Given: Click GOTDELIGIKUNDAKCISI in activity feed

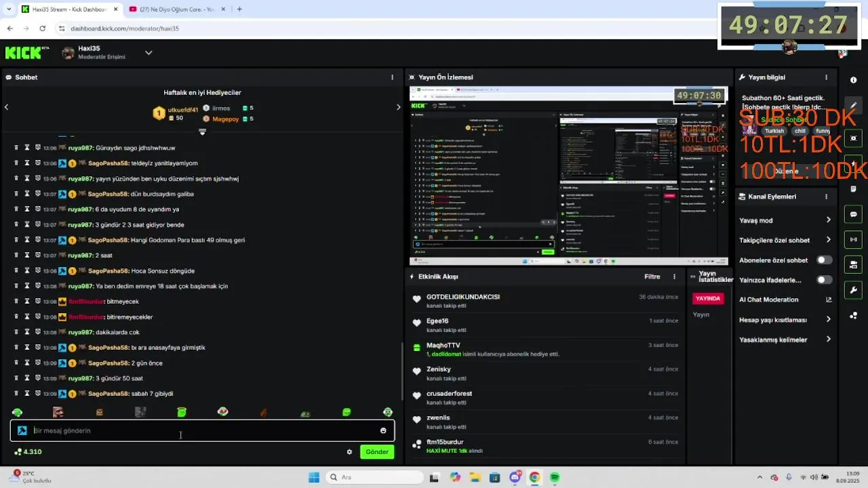Looking at the screenshot, I should [463, 297].
